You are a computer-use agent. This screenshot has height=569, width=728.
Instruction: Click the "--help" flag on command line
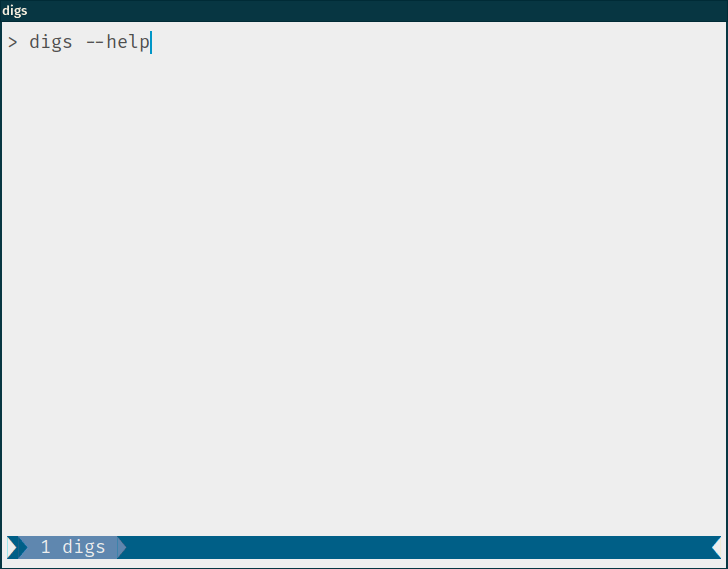point(118,42)
